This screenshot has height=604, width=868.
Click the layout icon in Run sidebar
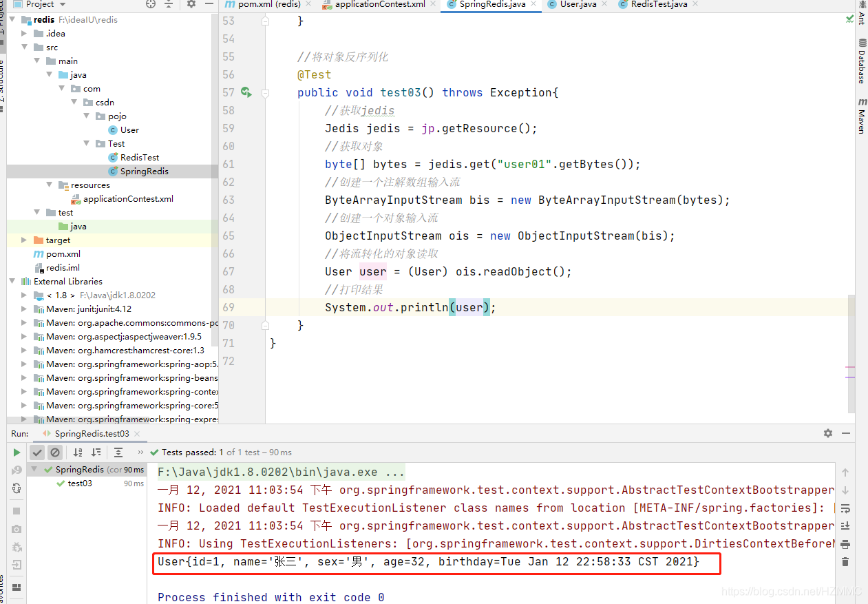(17, 587)
